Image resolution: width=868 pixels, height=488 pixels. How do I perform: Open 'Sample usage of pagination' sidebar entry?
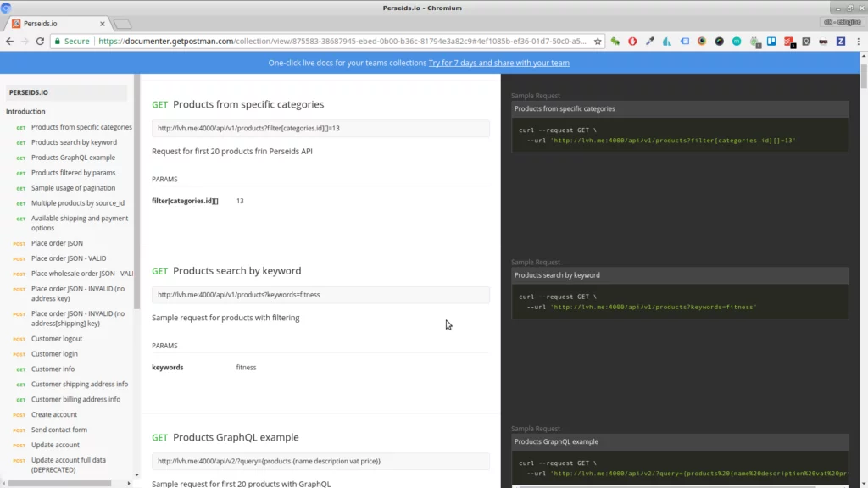pyautogui.click(x=73, y=187)
